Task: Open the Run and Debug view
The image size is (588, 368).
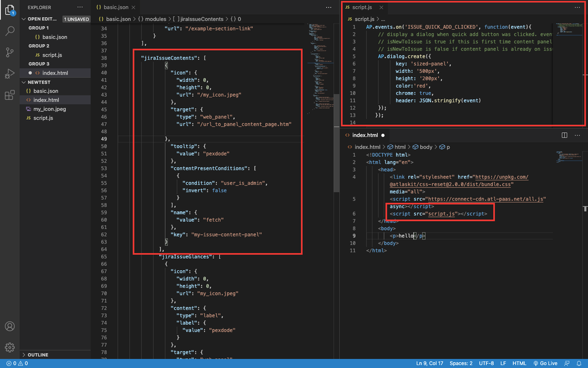Action: [x=10, y=74]
